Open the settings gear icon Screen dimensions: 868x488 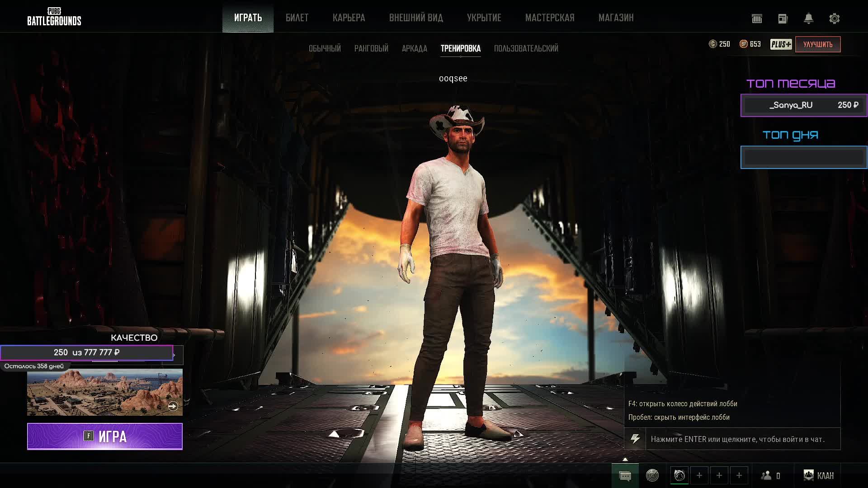click(x=834, y=19)
